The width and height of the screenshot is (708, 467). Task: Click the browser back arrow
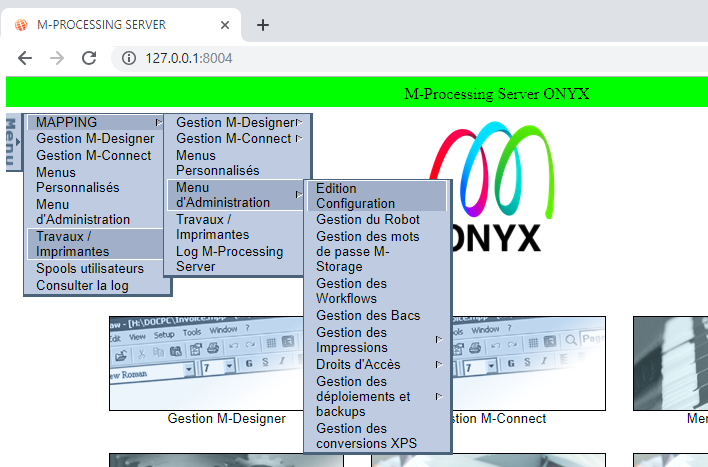point(25,58)
